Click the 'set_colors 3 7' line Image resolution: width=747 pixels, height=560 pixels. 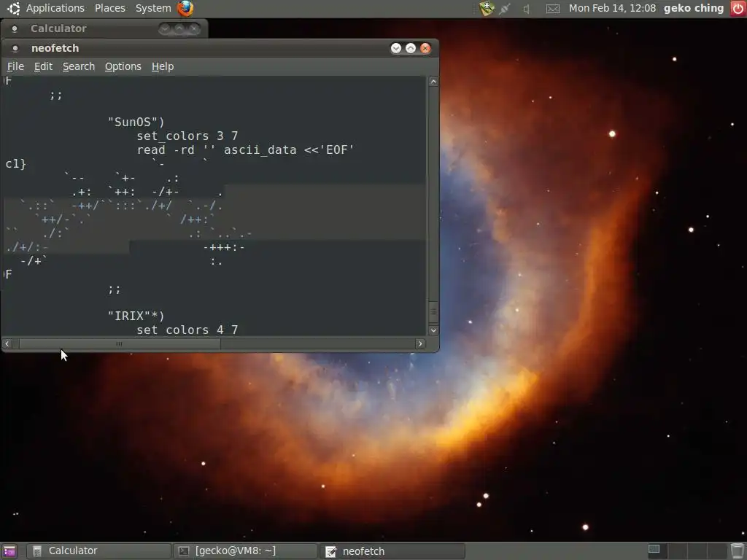(187, 136)
